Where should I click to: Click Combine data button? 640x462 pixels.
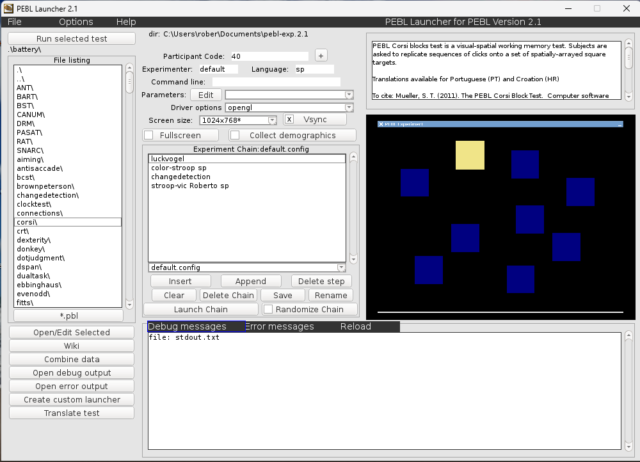(x=72, y=359)
